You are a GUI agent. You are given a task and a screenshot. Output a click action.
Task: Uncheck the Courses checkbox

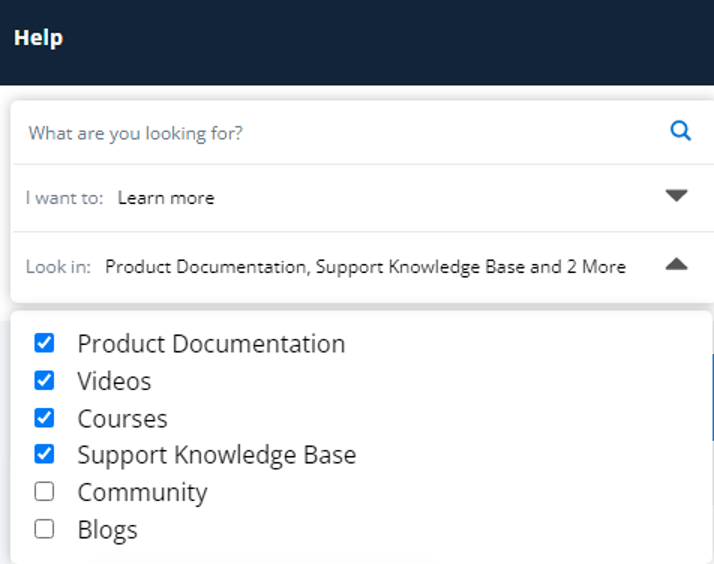click(x=44, y=417)
